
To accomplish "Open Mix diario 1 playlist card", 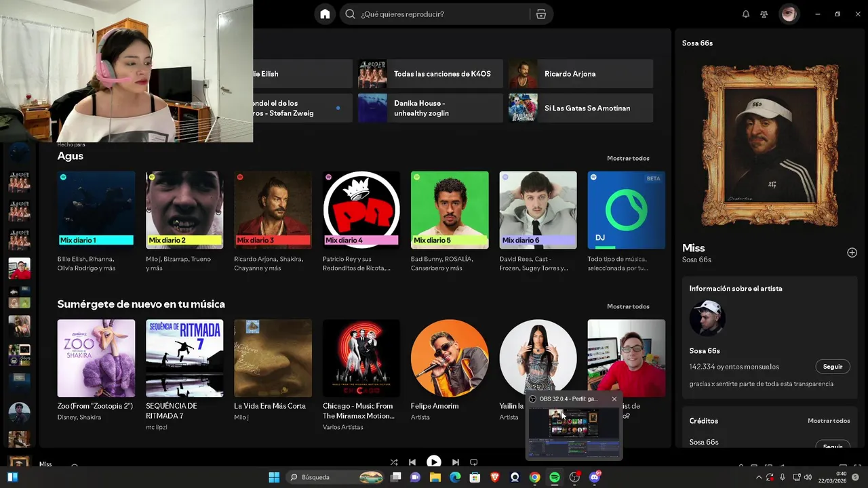I will coord(96,222).
